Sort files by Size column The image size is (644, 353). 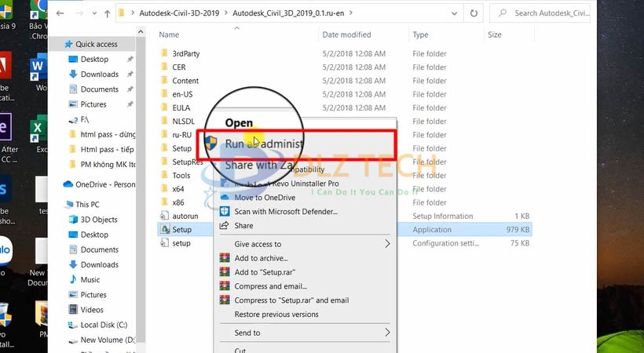tap(495, 35)
